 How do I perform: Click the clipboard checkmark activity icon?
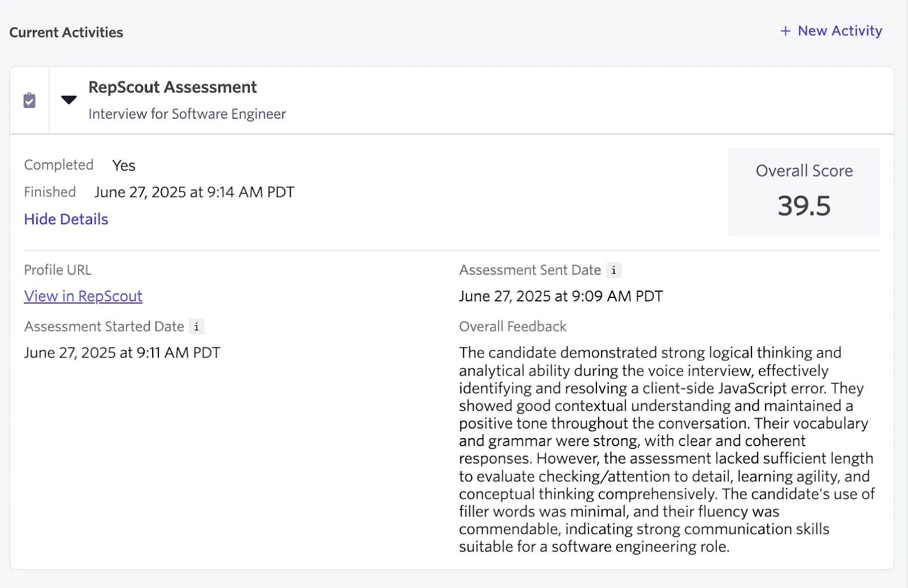[30, 100]
